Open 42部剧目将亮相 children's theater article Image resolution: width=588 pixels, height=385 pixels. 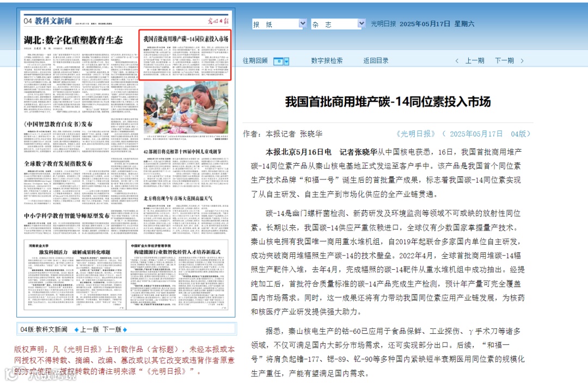[182, 152]
